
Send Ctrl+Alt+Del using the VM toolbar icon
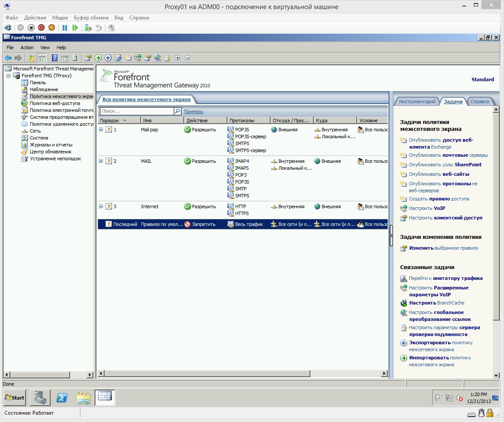8,28
